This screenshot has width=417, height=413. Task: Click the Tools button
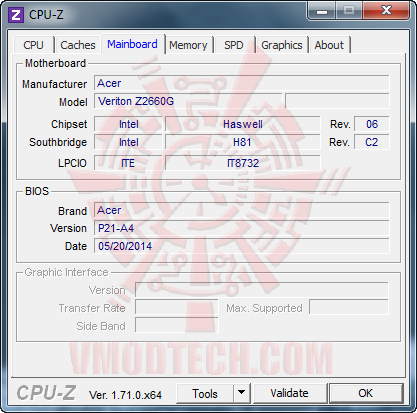[x=205, y=394]
